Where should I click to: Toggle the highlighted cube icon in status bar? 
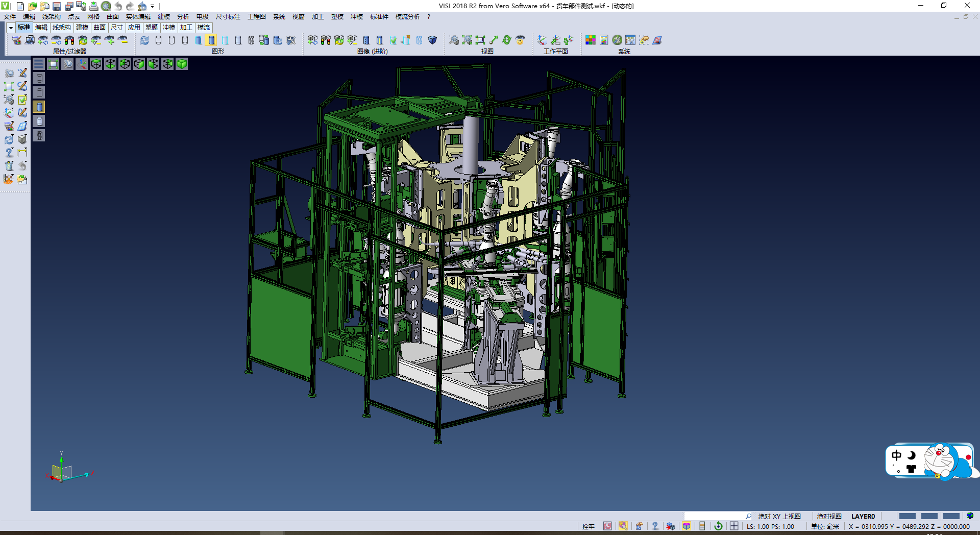pos(687,526)
